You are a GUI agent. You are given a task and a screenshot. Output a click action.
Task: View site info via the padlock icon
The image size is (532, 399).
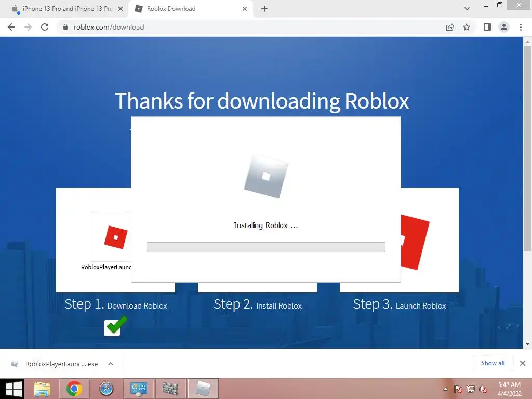tap(65, 27)
